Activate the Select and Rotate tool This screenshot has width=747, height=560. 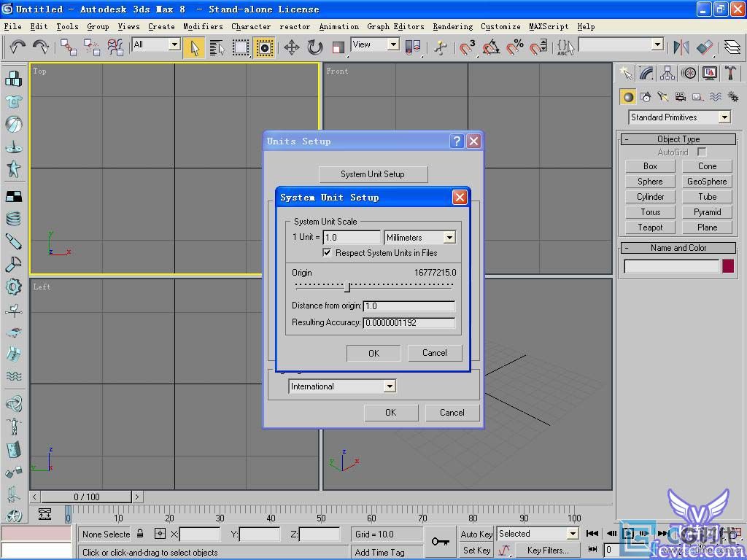point(315,47)
